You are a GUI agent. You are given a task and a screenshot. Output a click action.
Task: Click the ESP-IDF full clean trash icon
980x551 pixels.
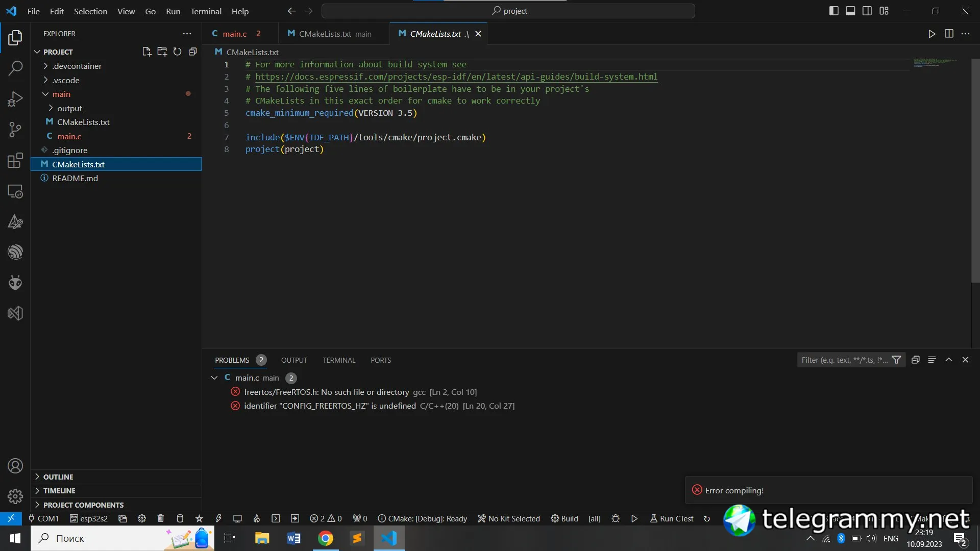click(161, 518)
